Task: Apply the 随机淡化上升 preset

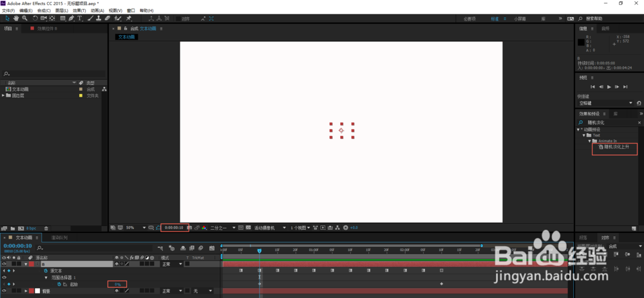Action: point(614,147)
